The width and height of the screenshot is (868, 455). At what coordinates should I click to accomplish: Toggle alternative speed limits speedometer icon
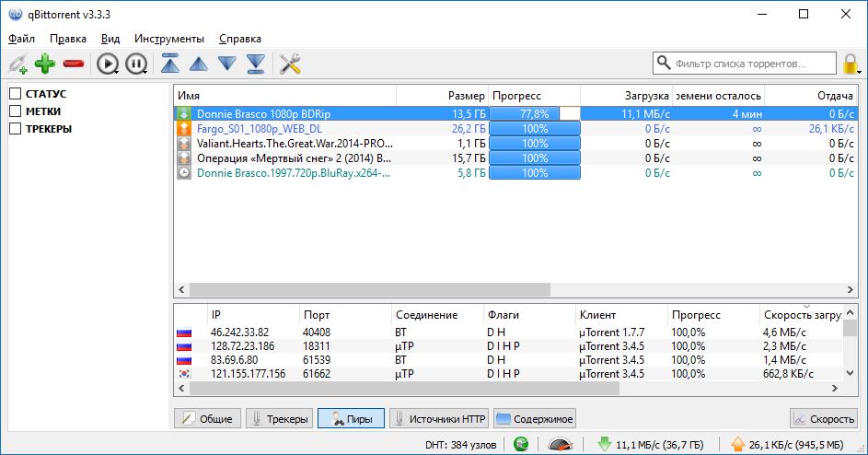pyautogui.click(x=561, y=444)
